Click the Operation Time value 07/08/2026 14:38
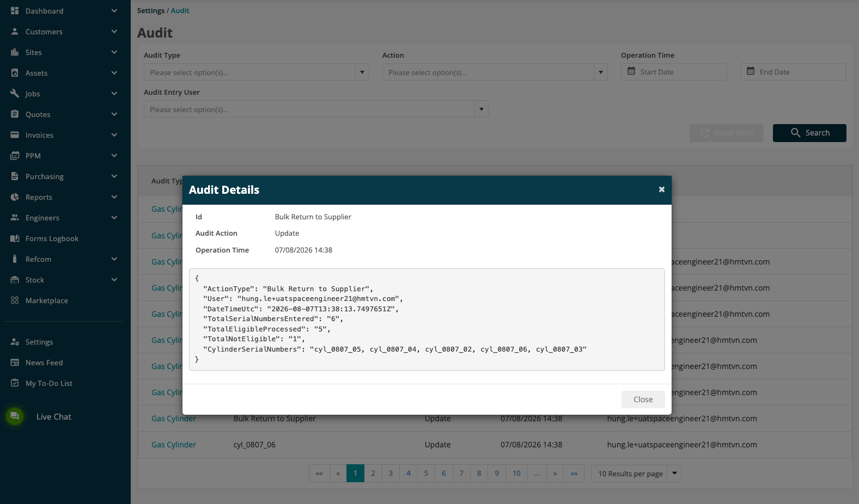The width and height of the screenshot is (859, 504). pyautogui.click(x=303, y=250)
